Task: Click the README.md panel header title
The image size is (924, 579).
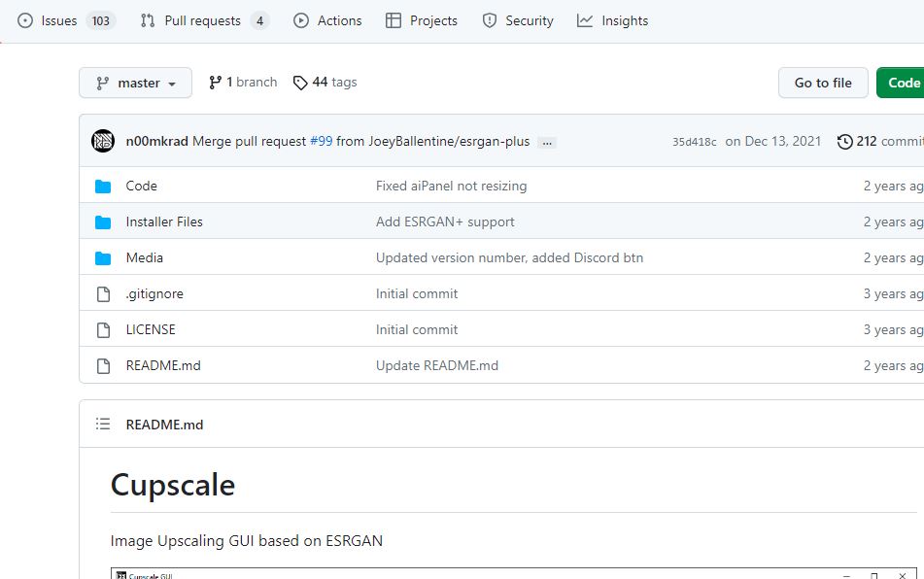Action: pyautogui.click(x=164, y=425)
